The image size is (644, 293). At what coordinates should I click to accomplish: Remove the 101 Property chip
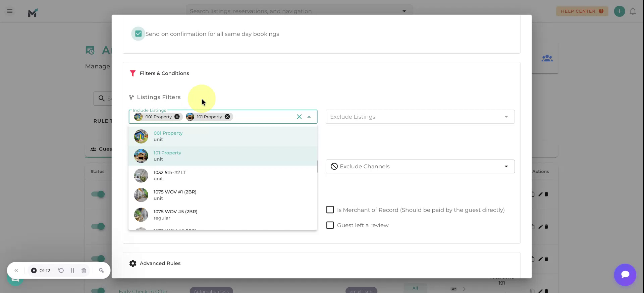coord(227,117)
